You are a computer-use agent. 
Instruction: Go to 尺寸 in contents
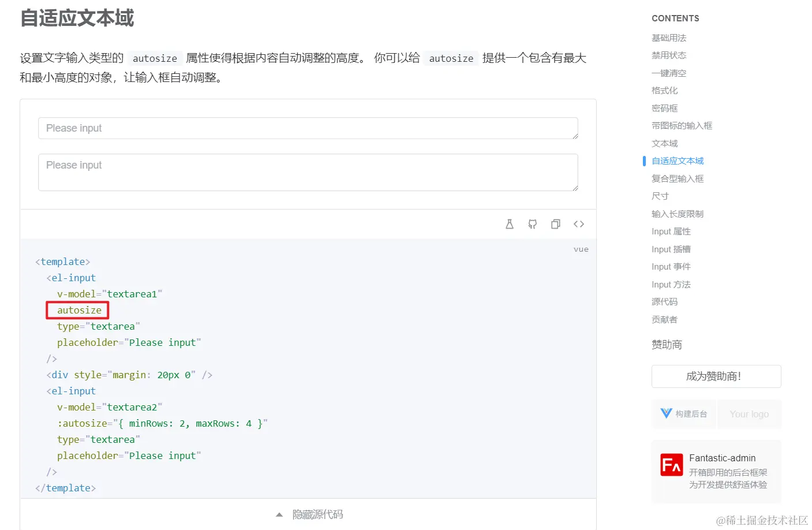(x=660, y=196)
